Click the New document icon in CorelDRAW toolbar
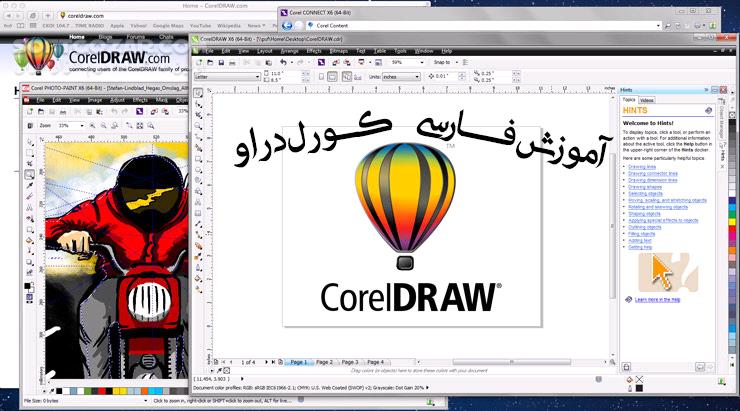This screenshot has width=740, height=411. (x=199, y=62)
